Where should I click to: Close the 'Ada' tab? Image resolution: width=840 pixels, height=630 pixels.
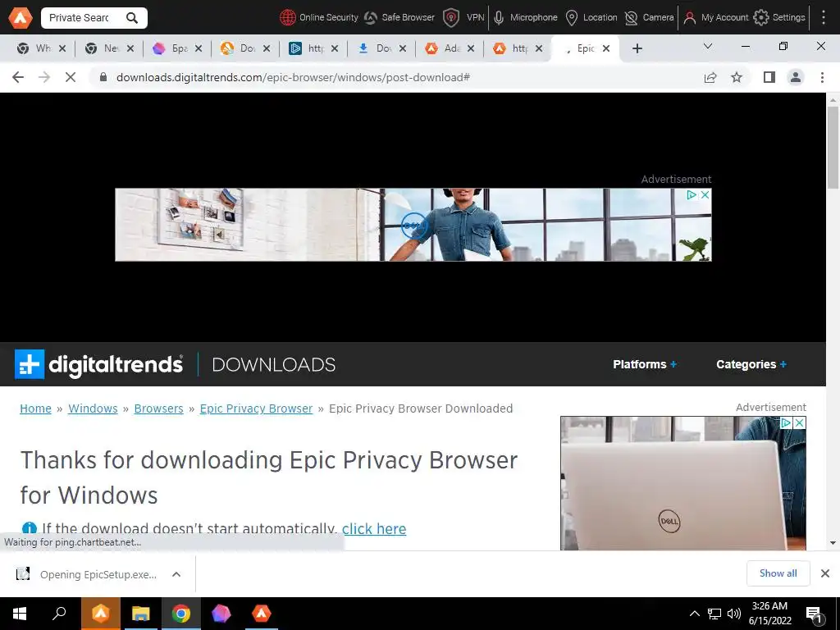click(470, 48)
